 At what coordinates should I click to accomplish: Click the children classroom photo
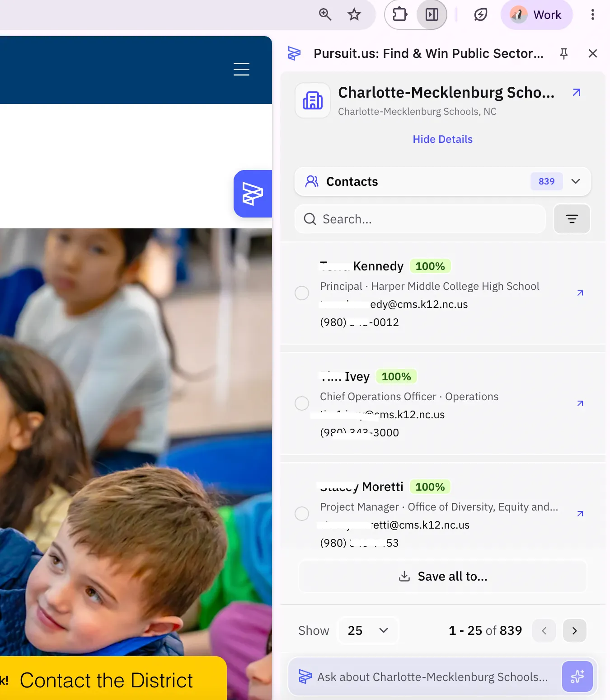click(136, 442)
